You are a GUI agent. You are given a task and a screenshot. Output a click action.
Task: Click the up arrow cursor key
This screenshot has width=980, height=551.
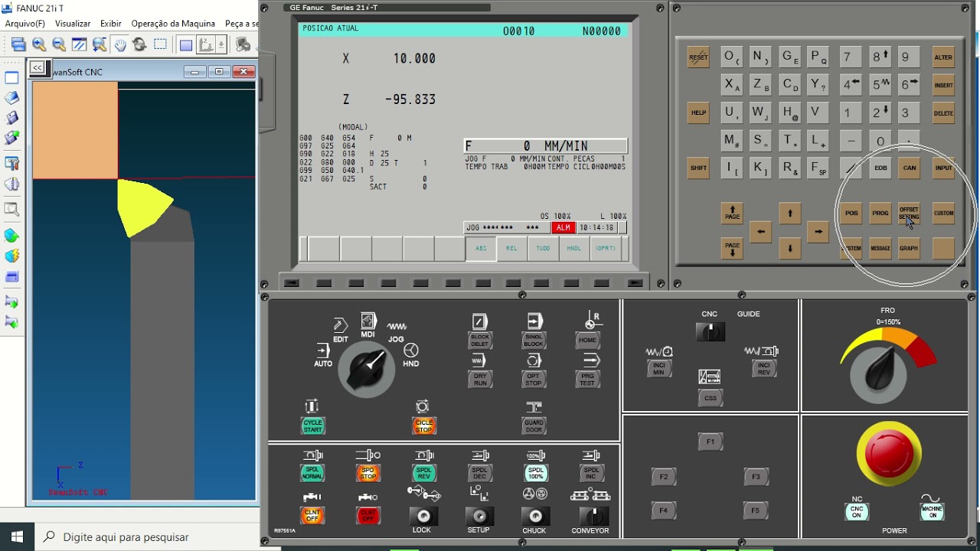pyautogui.click(x=789, y=214)
